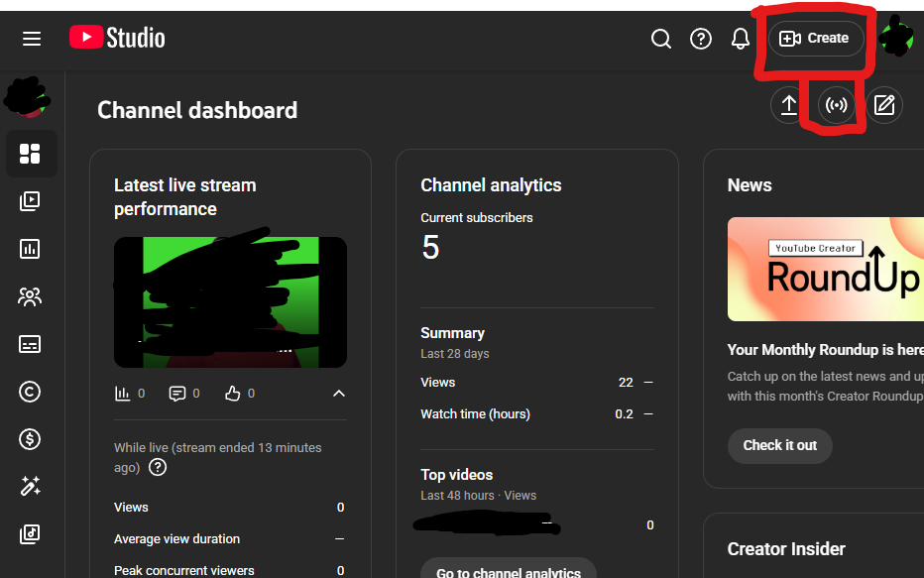This screenshot has height=578, width=924.
Task: Open the Copyright sidebar section
Action: (29, 392)
